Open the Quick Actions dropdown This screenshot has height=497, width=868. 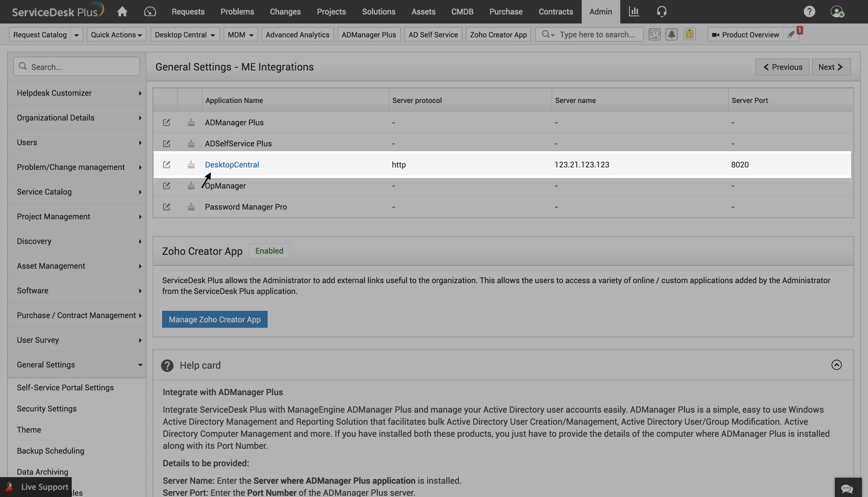[116, 34]
